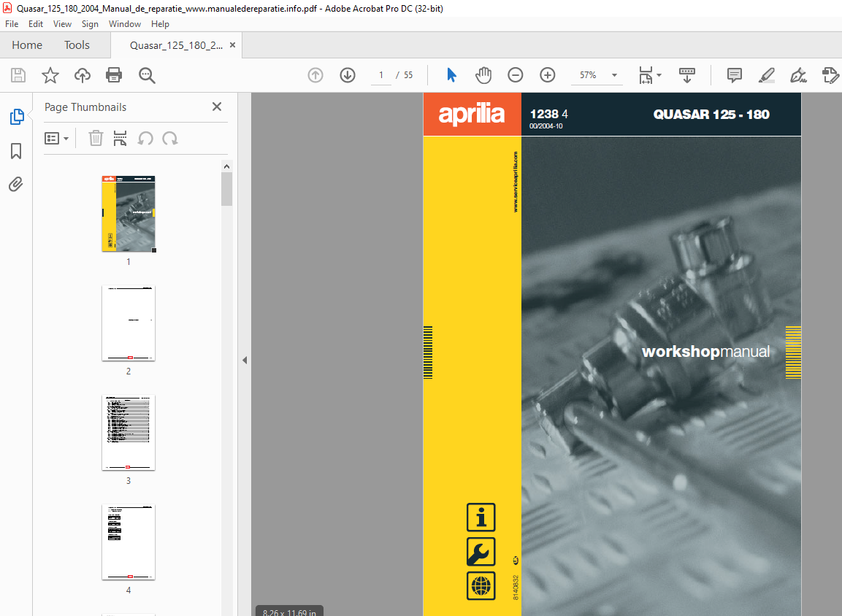Open thumbnail options menu dropdown
Viewport: 842px width, 616px height.
pyautogui.click(x=56, y=139)
